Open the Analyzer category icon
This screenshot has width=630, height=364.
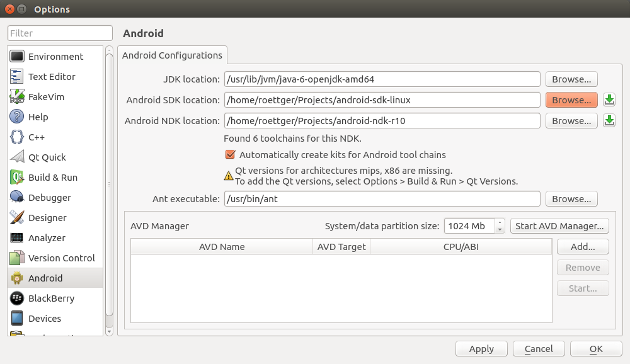[17, 238]
